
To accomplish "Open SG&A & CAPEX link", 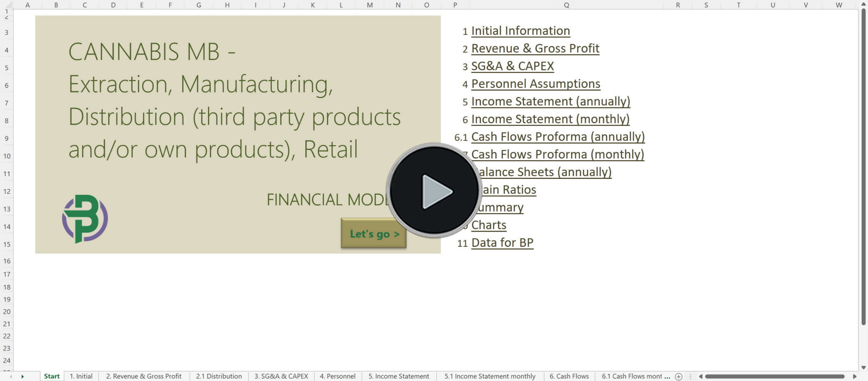I will coord(512,66).
